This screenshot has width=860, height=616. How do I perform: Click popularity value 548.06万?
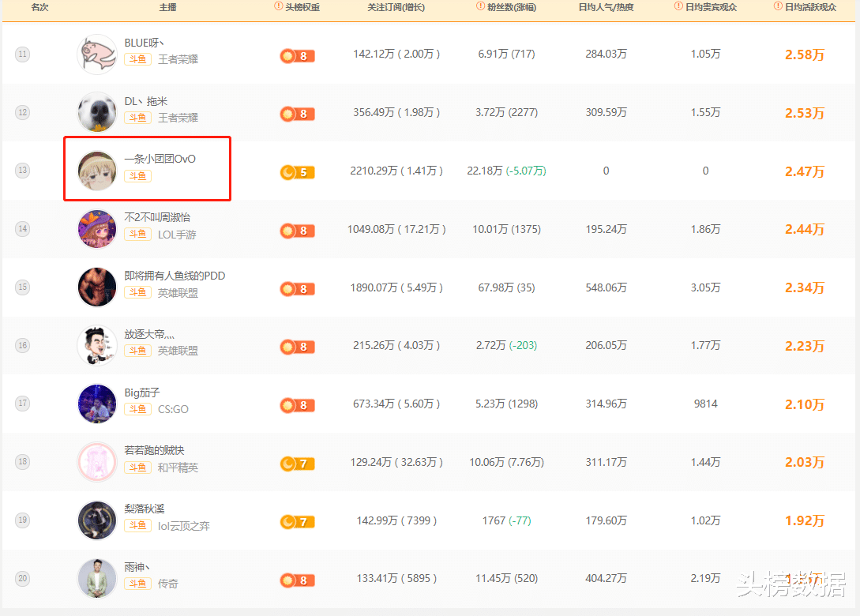(606, 287)
